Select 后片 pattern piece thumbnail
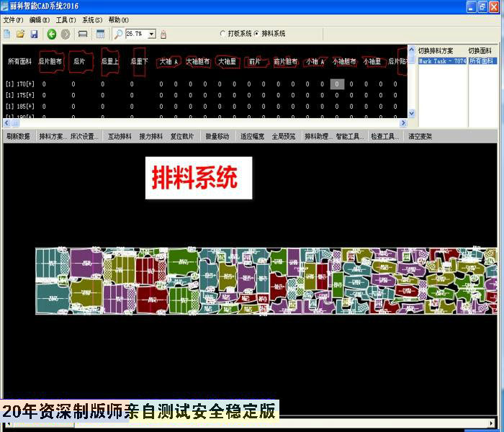Image resolution: width=504 pixels, height=432 pixels. click(81, 61)
